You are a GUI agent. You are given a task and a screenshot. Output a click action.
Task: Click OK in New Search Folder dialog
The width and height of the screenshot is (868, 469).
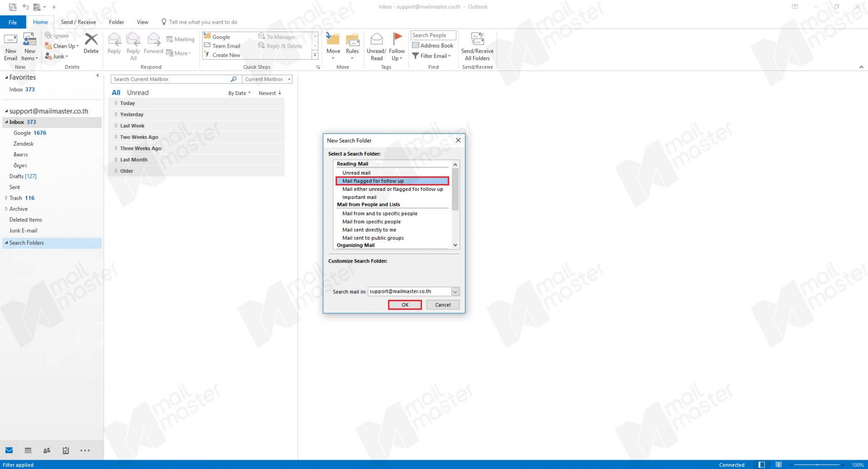click(x=405, y=305)
